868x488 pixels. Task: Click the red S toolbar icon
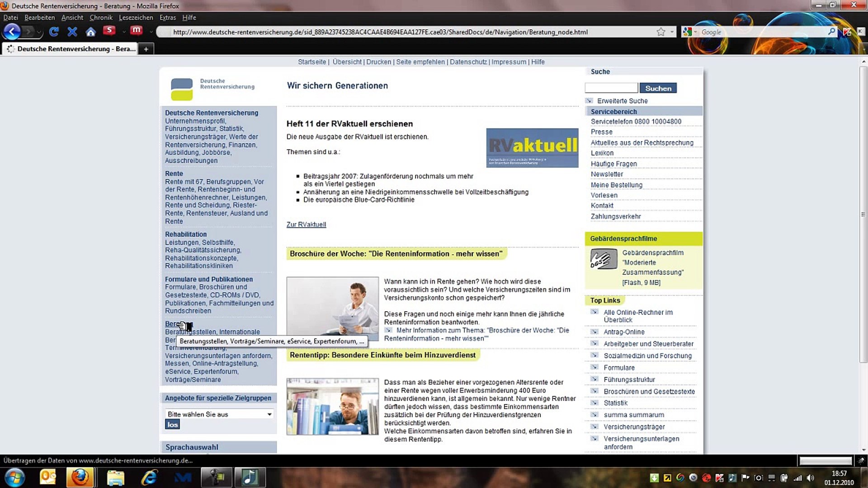coord(109,31)
